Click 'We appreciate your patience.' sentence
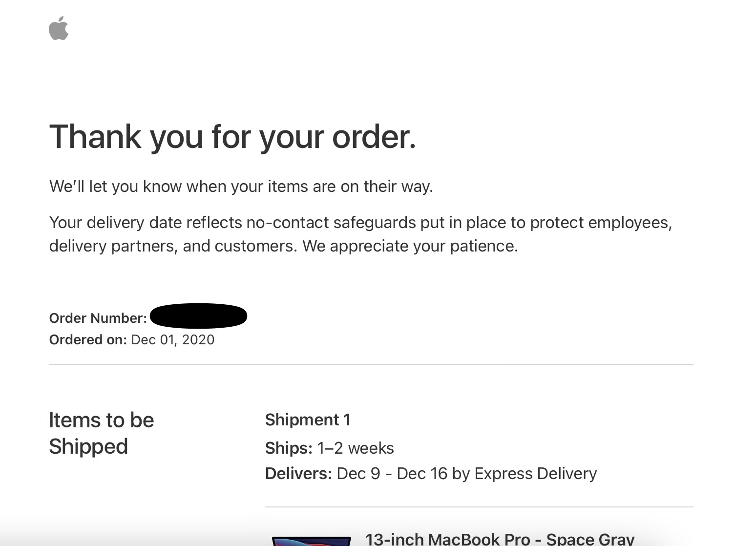Image resolution: width=756 pixels, height=546 pixels. (x=410, y=246)
